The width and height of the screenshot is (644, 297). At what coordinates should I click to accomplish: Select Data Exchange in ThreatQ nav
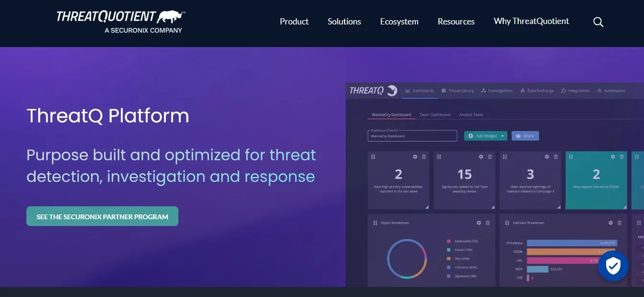tap(537, 91)
